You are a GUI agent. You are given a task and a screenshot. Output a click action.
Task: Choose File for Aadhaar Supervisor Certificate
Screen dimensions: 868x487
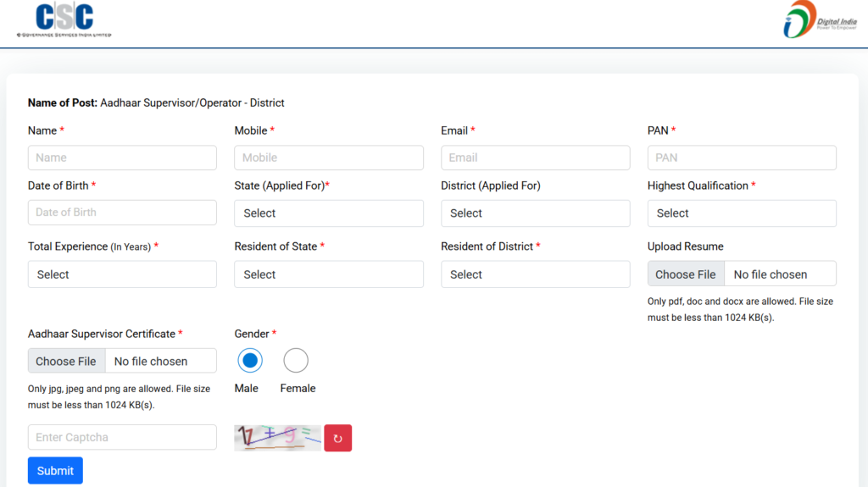(66, 361)
